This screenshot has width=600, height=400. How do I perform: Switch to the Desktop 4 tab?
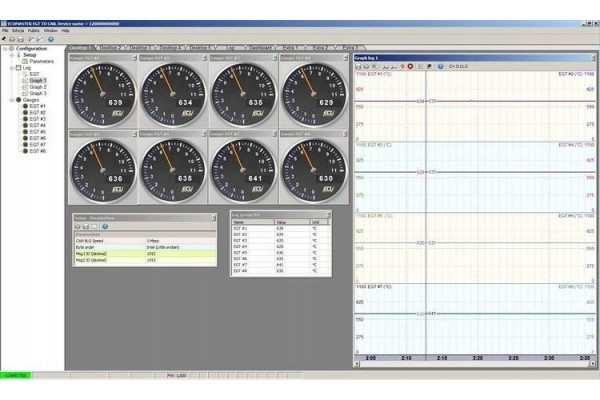coord(171,48)
